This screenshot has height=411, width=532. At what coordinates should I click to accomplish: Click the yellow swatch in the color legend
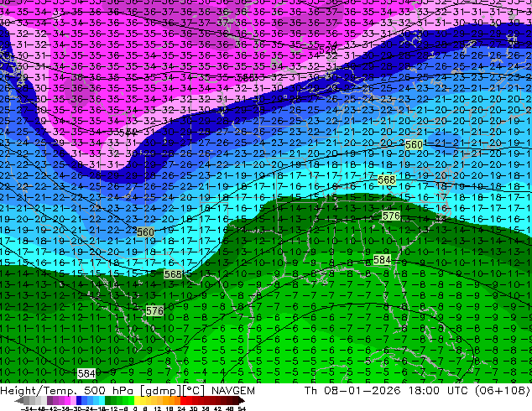pos(137,401)
